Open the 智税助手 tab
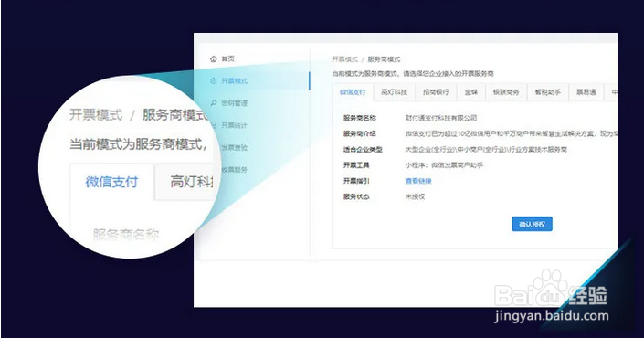Viewport: 644px width, 338px height. (547, 92)
